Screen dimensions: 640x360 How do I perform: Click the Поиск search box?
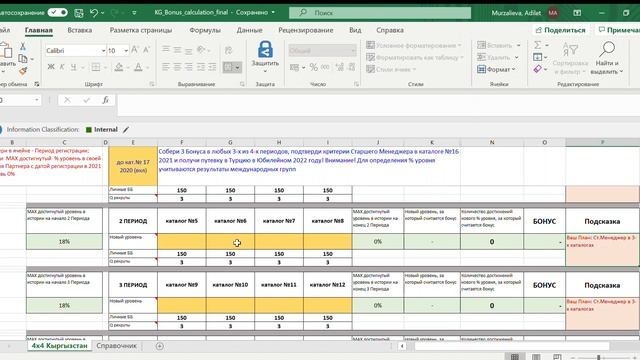pos(380,13)
